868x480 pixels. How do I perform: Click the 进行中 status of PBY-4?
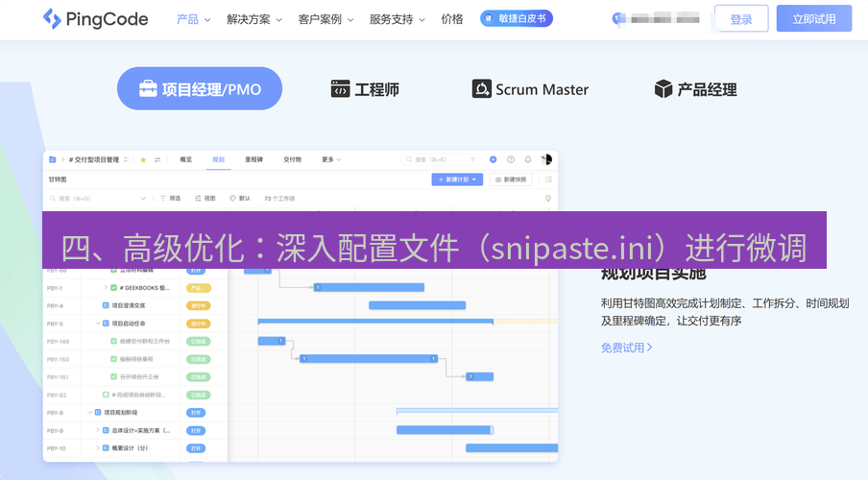click(x=198, y=305)
